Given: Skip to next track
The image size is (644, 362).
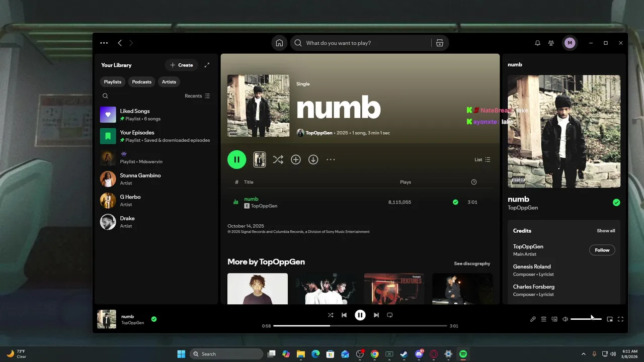Looking at the screenshot, I should 376,315.
